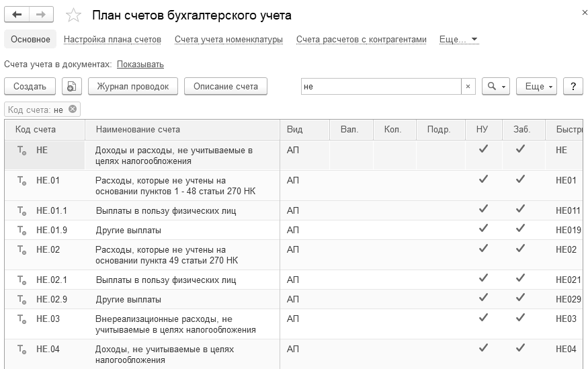Click the account icon in row НЕ.01.1

point(22,211)
